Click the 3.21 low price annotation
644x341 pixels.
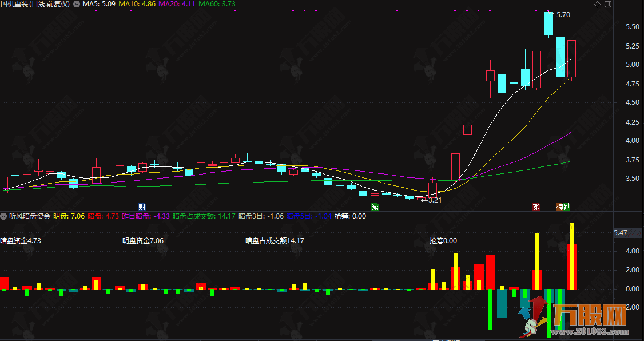(435, 200)
